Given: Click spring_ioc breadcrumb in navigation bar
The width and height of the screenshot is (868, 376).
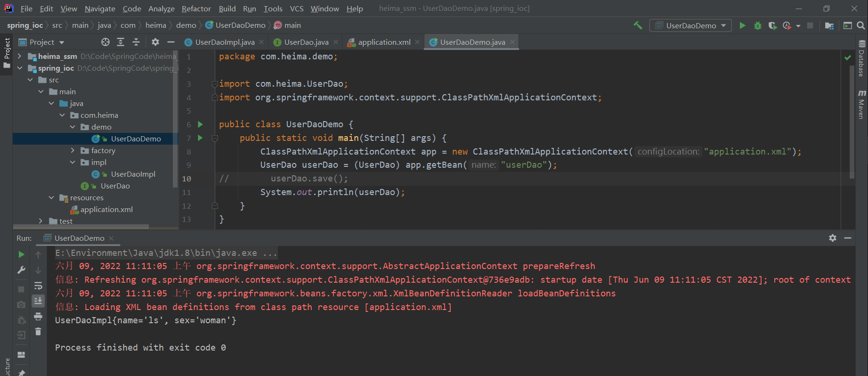Looking at the screenshot, I should 25,25.
